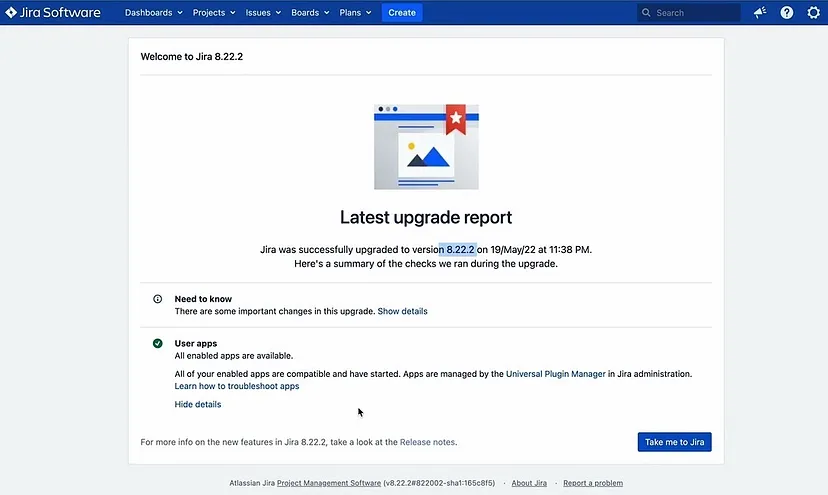
Task: Show details for Need to know
Action: (x=402, y=311)
